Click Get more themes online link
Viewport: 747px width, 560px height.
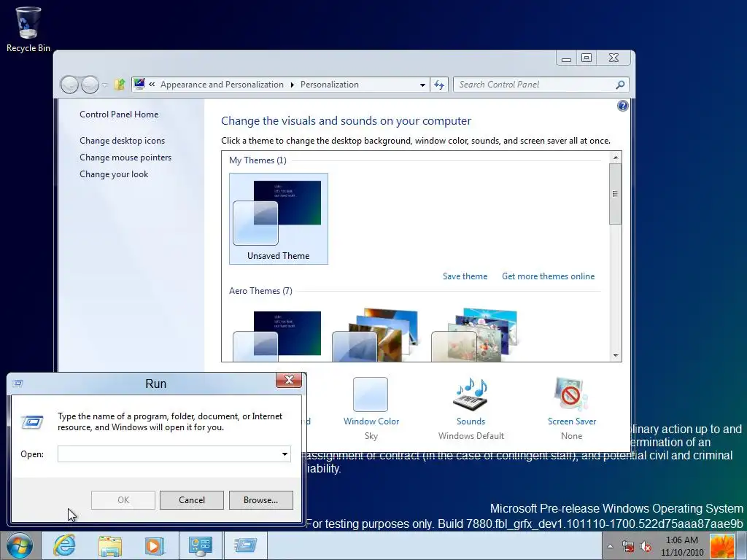(548, 276)
